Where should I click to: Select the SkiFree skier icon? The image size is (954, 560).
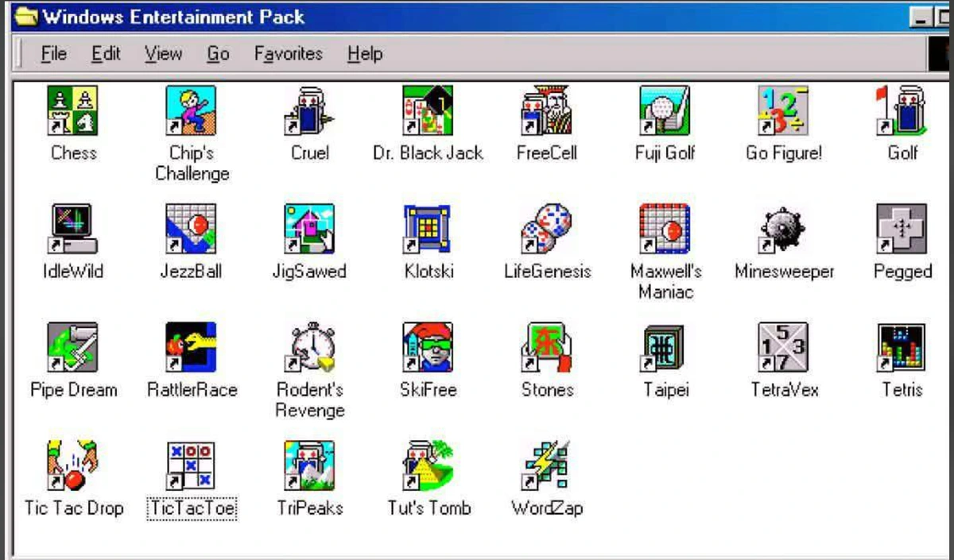428,348
